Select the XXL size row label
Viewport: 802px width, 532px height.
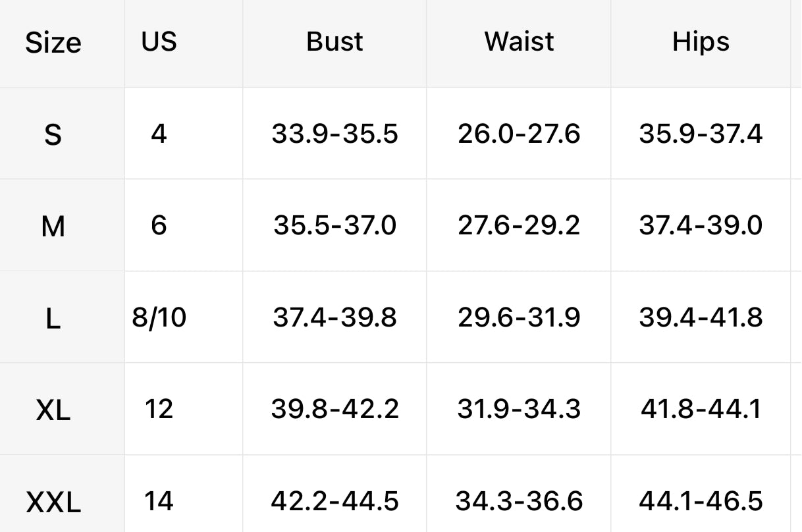pyautogui.click(x=53, y=504)
